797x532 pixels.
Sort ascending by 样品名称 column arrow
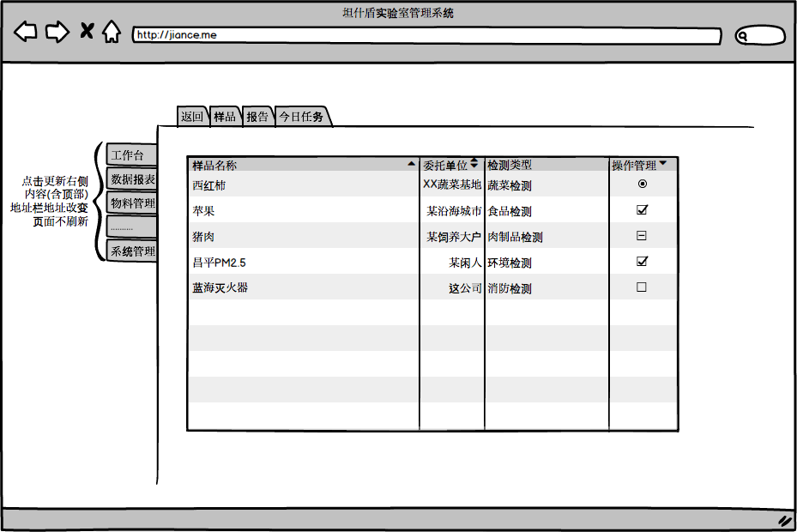411,163
